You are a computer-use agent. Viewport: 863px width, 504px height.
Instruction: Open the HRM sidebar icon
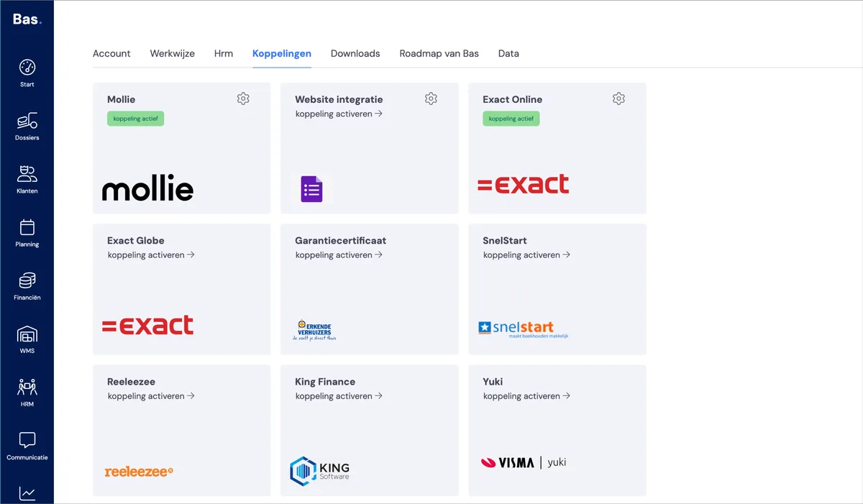tap(27, 387)
